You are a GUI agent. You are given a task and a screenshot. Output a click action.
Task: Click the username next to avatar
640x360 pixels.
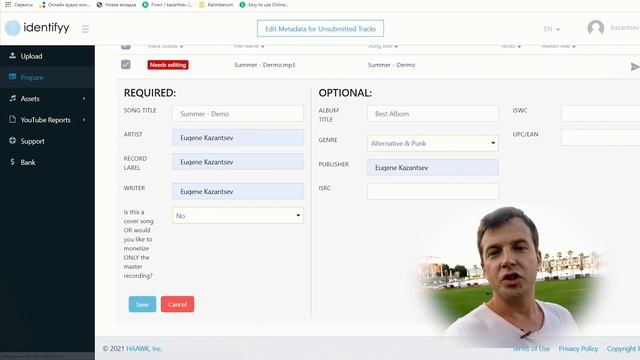point(625,28)
